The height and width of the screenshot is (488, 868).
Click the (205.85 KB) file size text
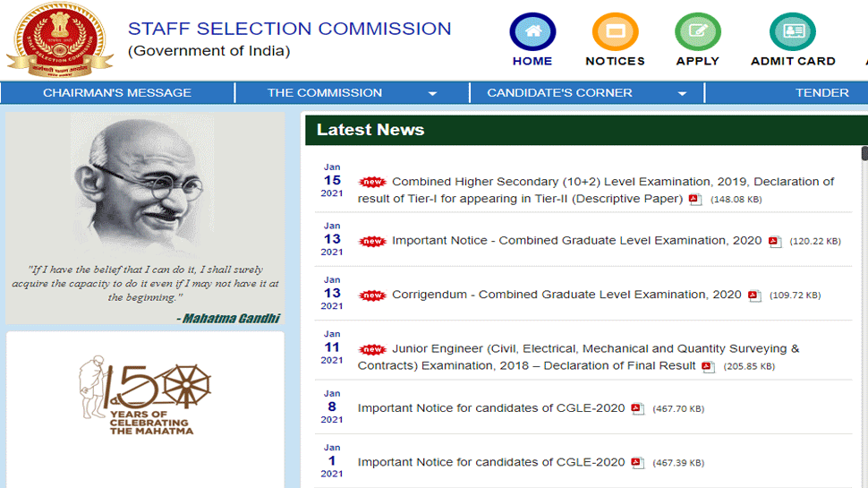(749, 367)
